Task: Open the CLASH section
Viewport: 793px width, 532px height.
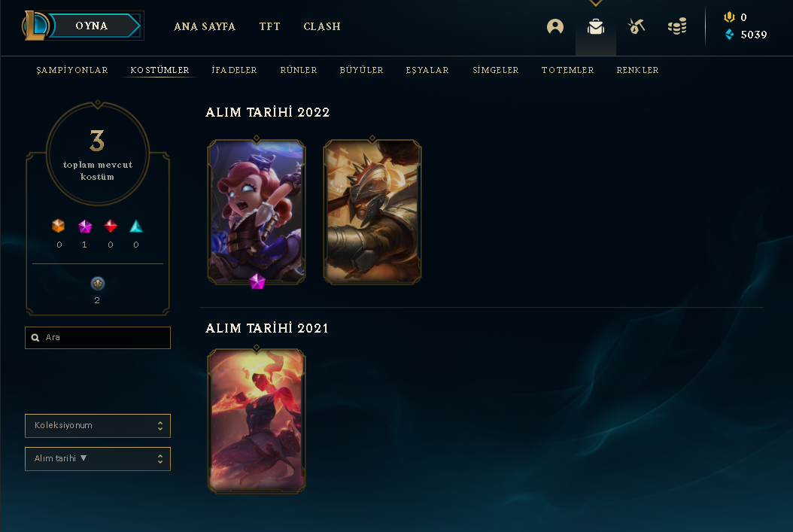Action: 322,26
